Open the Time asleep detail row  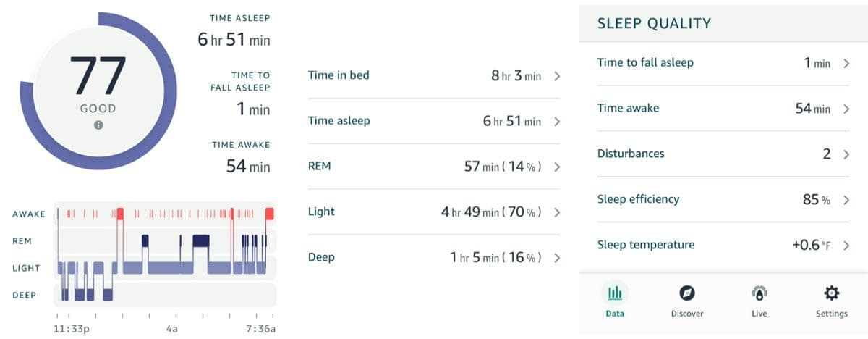tap(435, 121)
